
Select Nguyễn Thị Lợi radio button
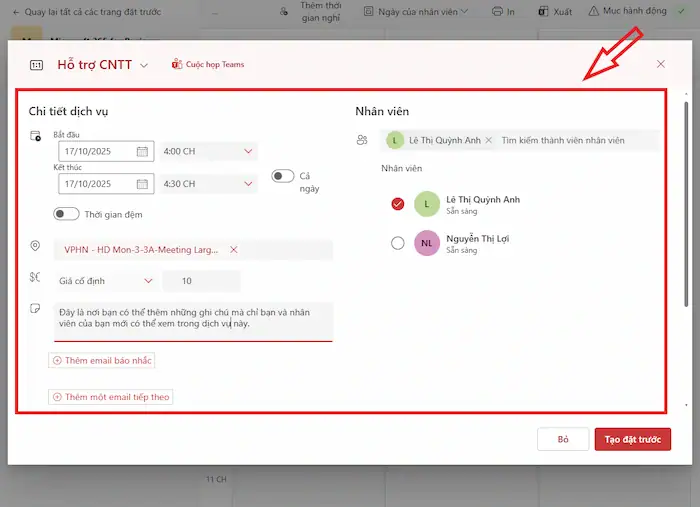[x=398, y=243]
